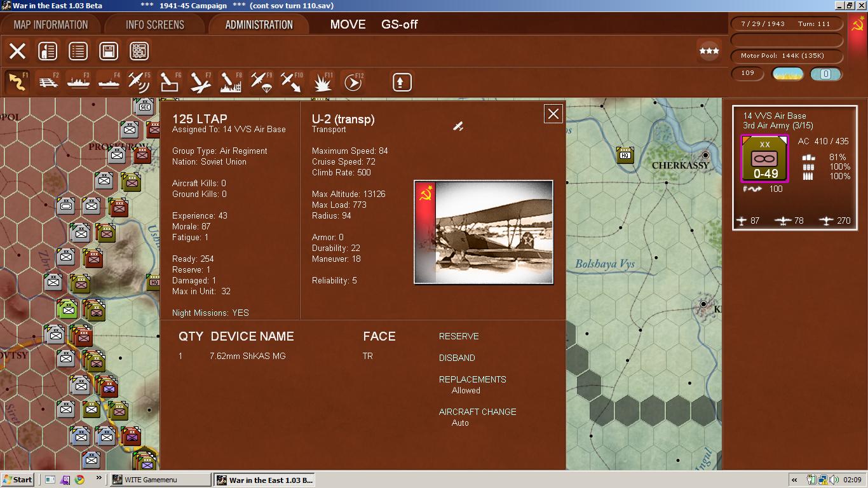Image resolution: width=868 pixels, height=488 pixels.
Task: Click the small aircraft icon beside U-2 title
Action: click(x=458, y=126)
